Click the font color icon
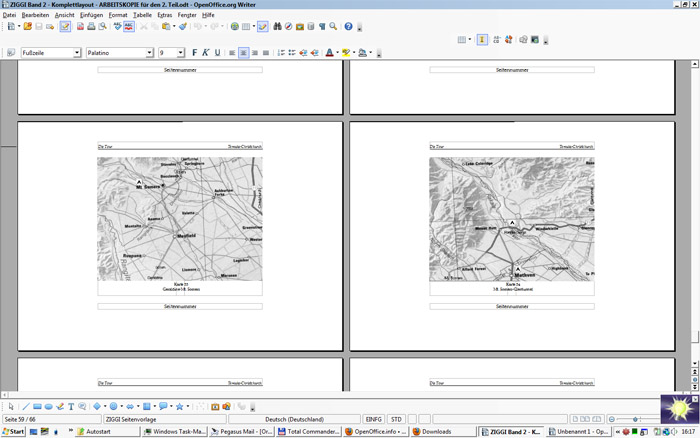The image size is (700, 438). (328, 52)
